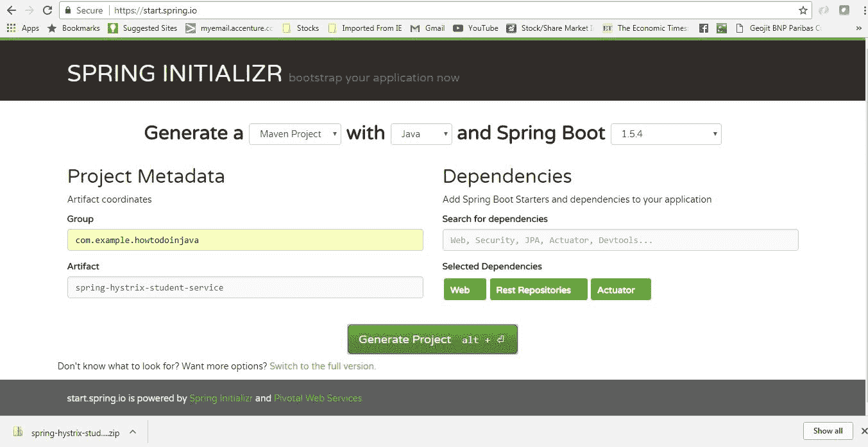
Task: Open the Geojit BNP Paribas bookmark
Action: 778,28
